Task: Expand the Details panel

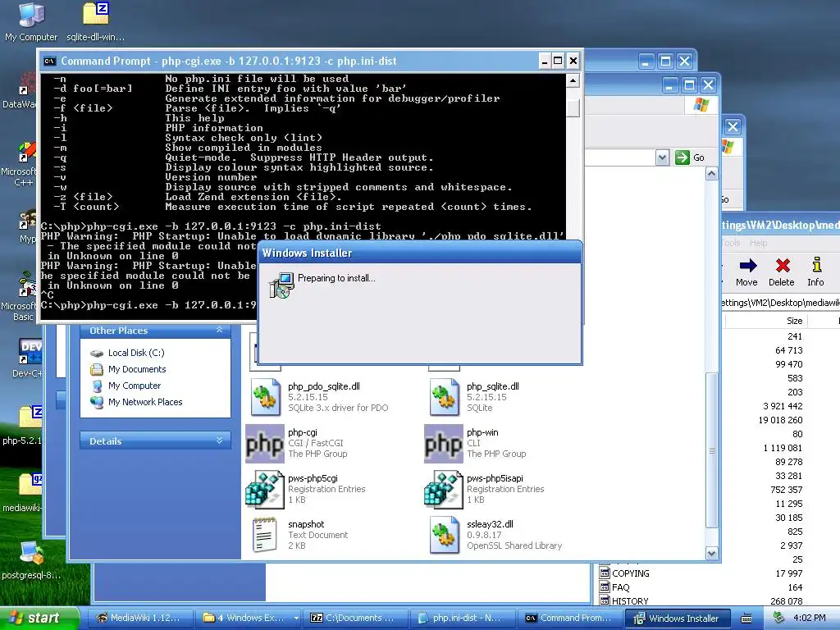Action: pos(219,441)
